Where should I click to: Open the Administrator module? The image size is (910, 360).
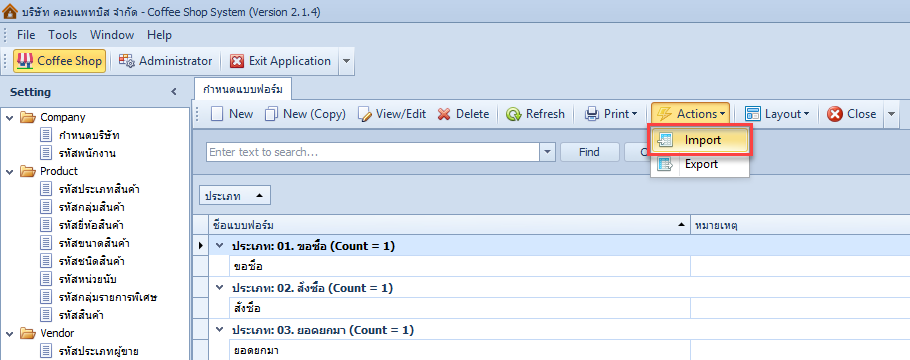click(x=165, y=61)
